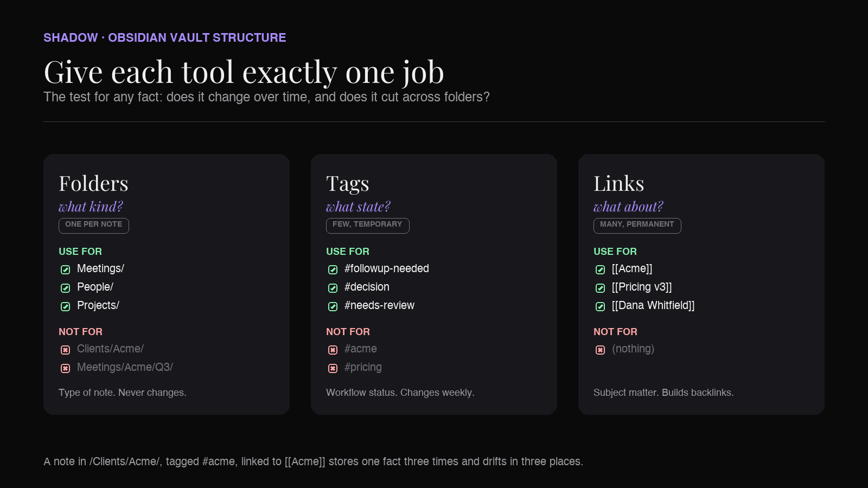
Task: Click the 'what kind?' subtitle
Action: point(91,207)
